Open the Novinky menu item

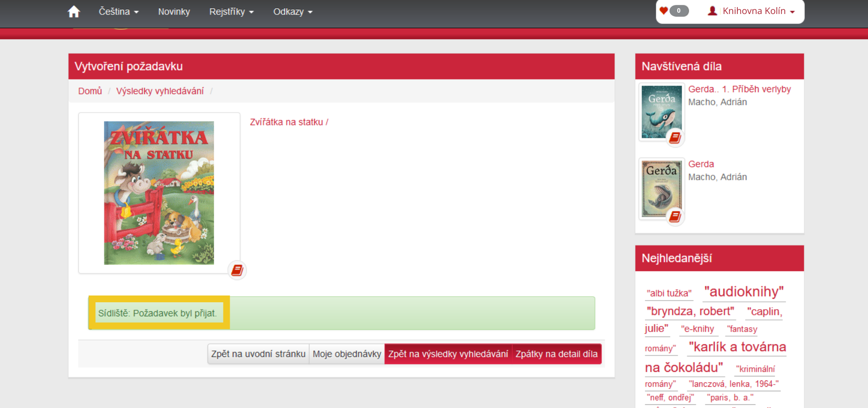(174, 12)
